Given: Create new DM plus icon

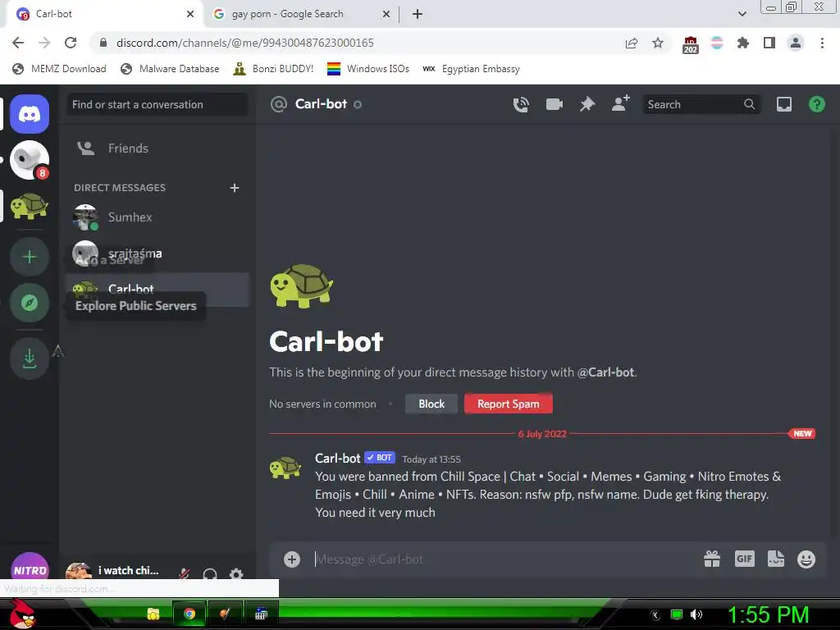Looking at the screenshot, I should click(x=234, y=188).
